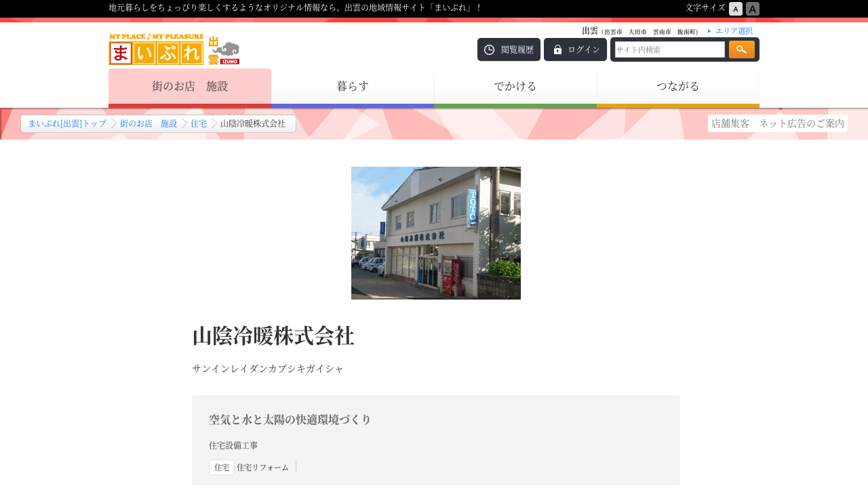The image size is (868, 488).
Task: Switch to the 暮らす tab
Action: coord(353,87)
